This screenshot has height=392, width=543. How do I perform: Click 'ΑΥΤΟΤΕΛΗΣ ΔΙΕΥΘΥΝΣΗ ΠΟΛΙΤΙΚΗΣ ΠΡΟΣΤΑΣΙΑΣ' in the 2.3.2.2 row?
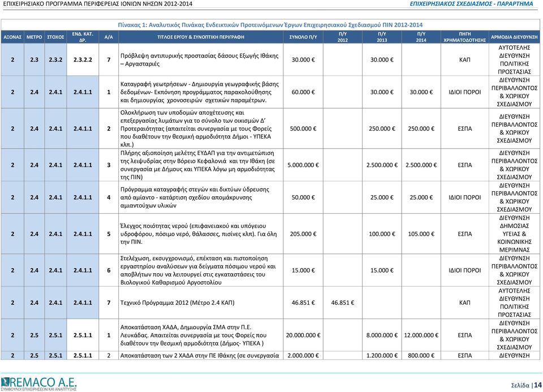[x=514, y=59]
